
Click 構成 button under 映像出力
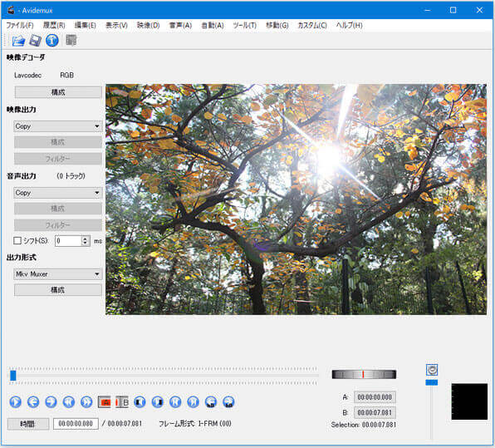tap(58, 142)
